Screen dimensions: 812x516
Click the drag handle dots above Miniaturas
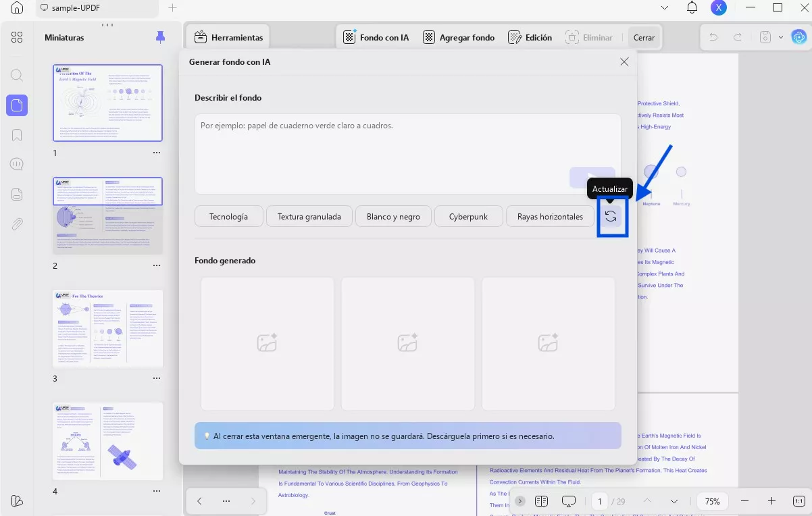tap(107, 25)
